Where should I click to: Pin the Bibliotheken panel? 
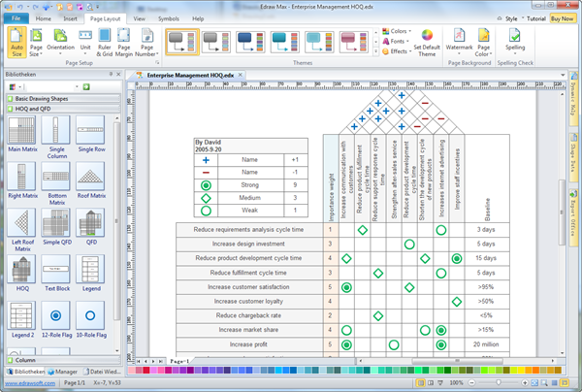click(x=111, y=75)
